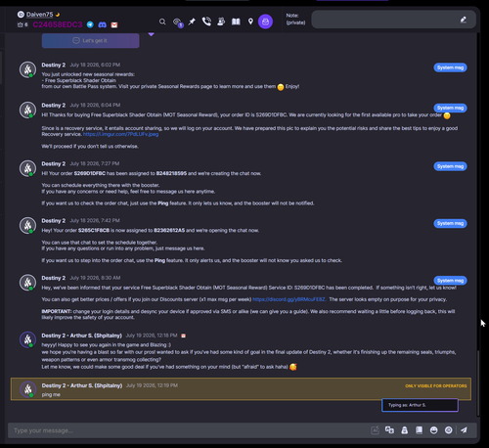Click the pin icon in header

pos(192,22)
